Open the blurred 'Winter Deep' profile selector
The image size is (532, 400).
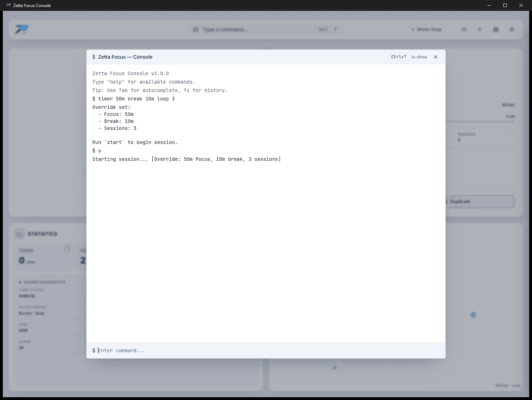(x=427, y=29)
